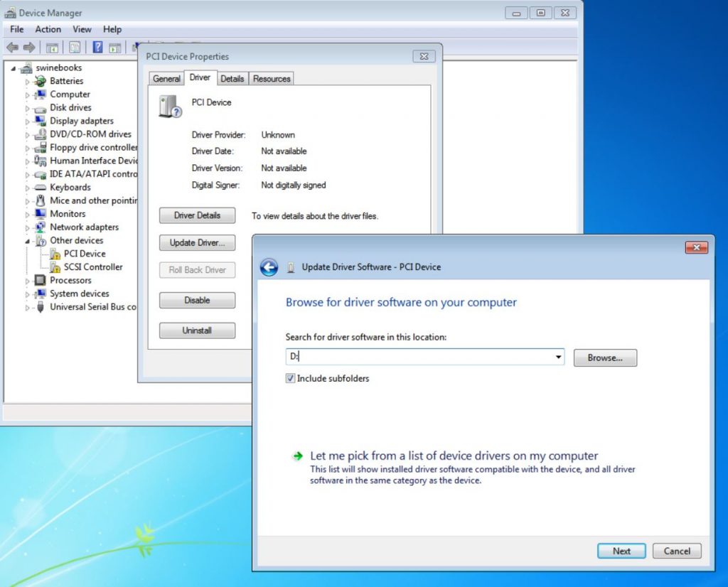This screenshot has height=587, width=728.
Task: Collapse the Other devices tree node
Action: coord(28,241)
